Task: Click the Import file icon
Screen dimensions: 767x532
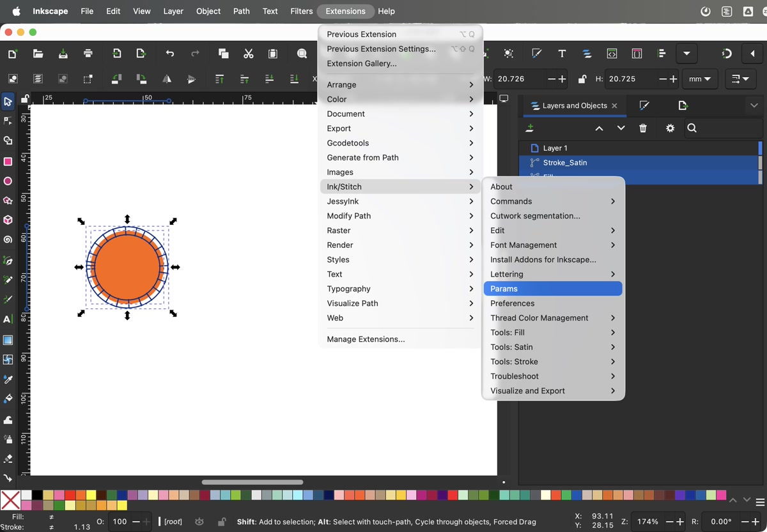Action: pyautogui.click(x=116, y=54)
